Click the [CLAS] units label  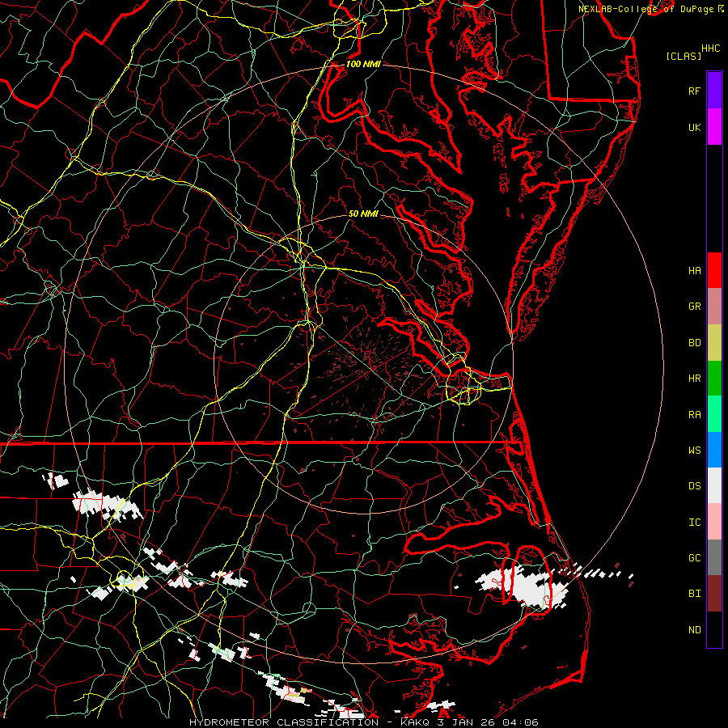click(684, 56)
